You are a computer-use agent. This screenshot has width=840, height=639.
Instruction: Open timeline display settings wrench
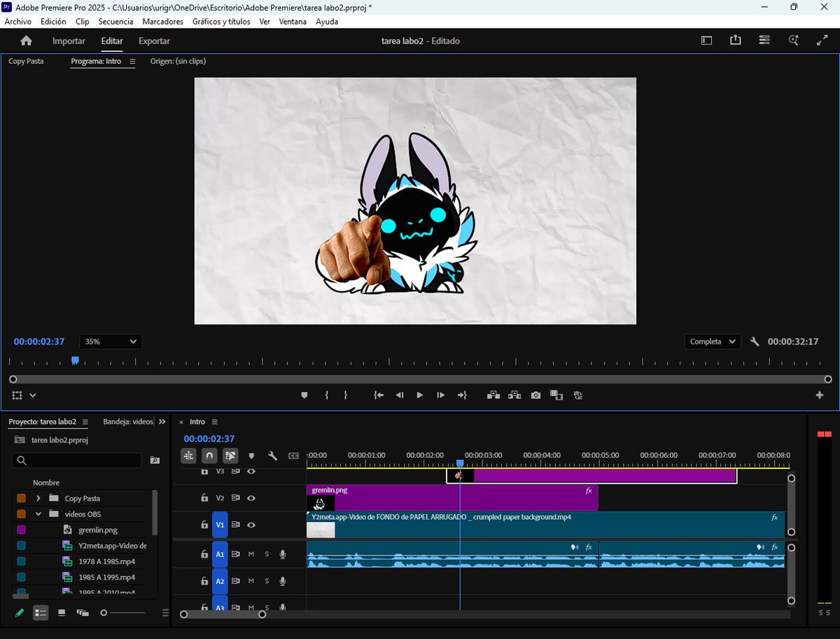273,456
